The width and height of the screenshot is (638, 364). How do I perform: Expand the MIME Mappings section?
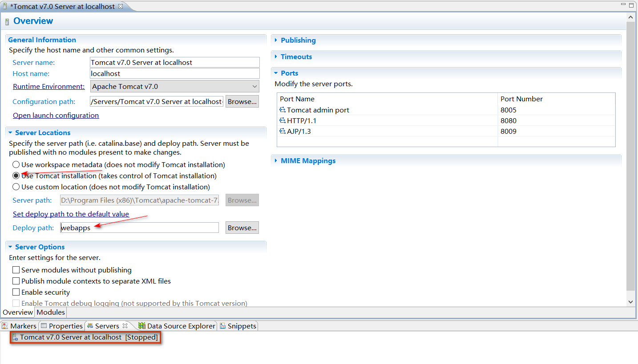tap(276, 160)
